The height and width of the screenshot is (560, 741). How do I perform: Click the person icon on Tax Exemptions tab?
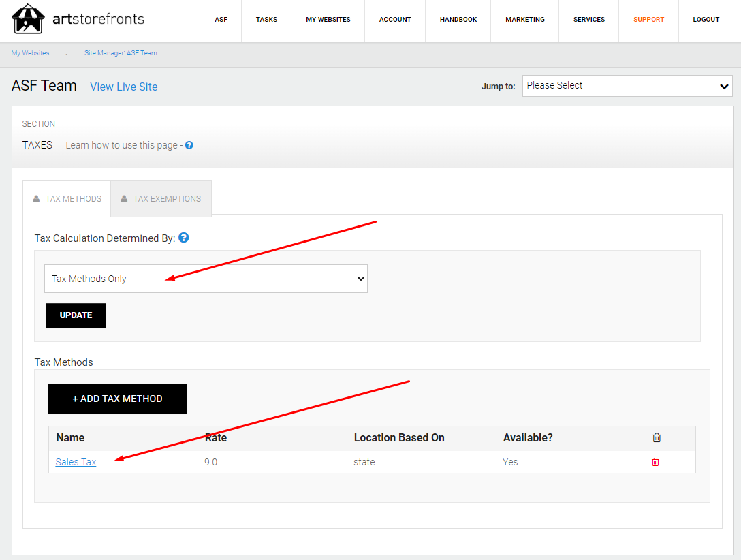click(x=124, y=199)
